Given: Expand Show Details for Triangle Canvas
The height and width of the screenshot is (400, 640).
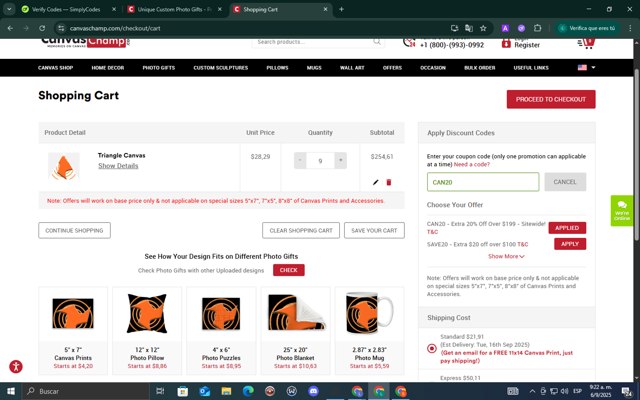Looking at the screenshot, I should click(118, 166).
